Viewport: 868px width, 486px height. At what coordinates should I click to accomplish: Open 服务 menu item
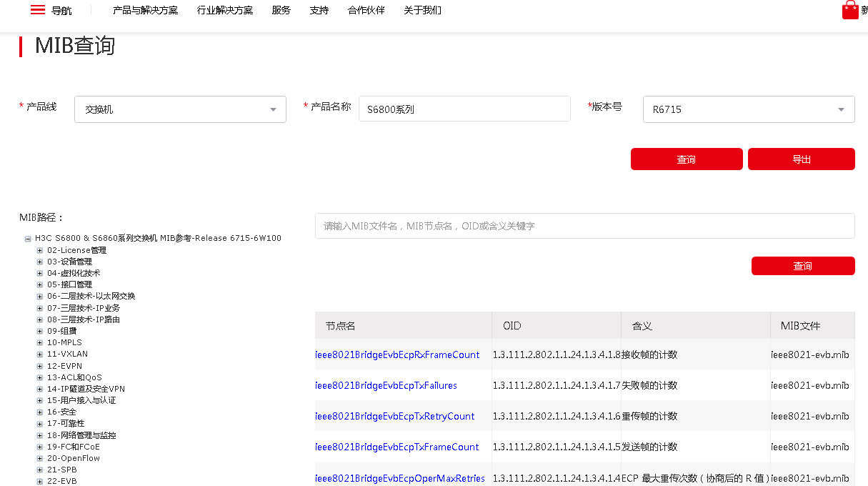(281, 10)
